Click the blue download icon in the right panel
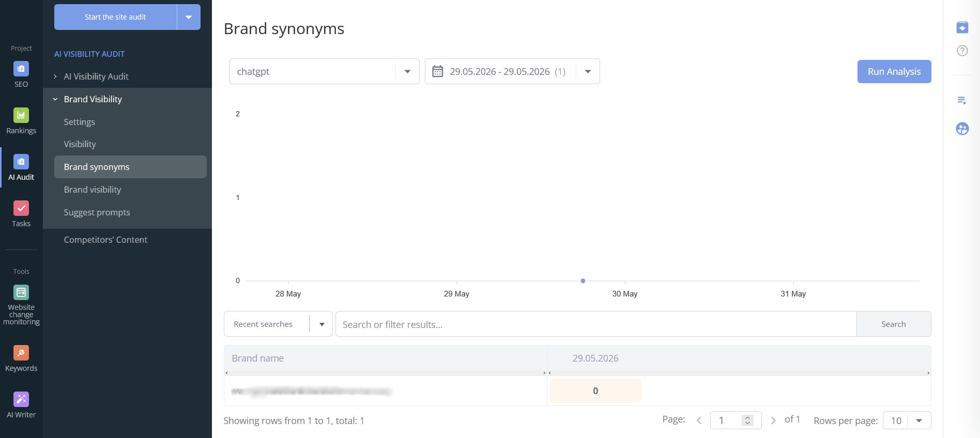The height and width of the screenshot is (438, 980). point(962,27)
